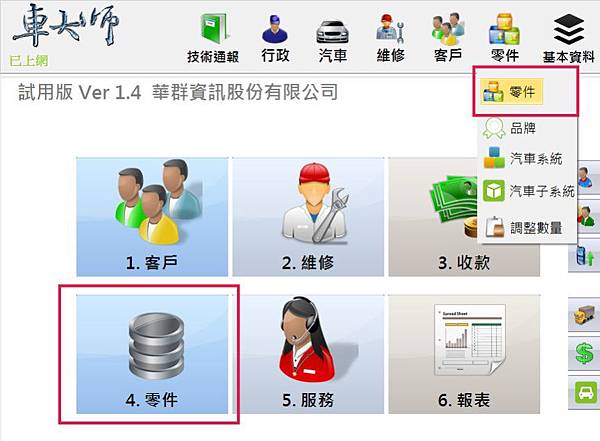The image size is (600, 441).
Task: Choose 零件 in the dropdown menu
Action: [x=512, y=92]
